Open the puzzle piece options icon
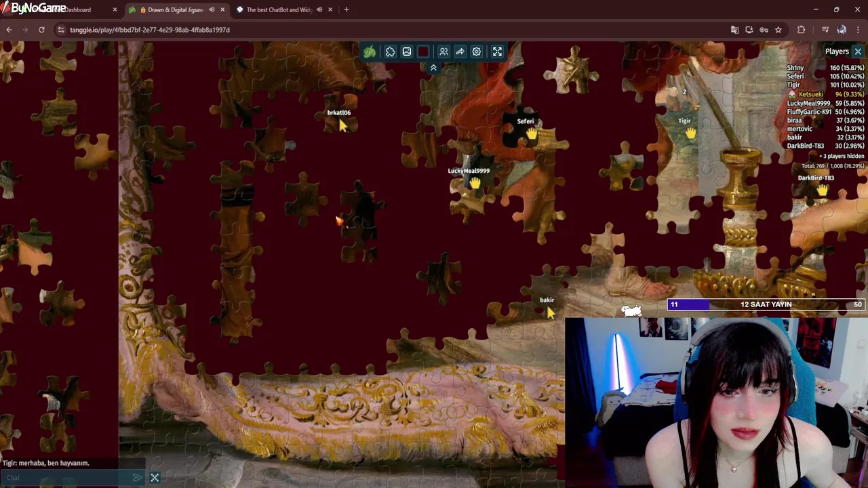Screen dimensions: 868x488 click(x=391, y=52)
